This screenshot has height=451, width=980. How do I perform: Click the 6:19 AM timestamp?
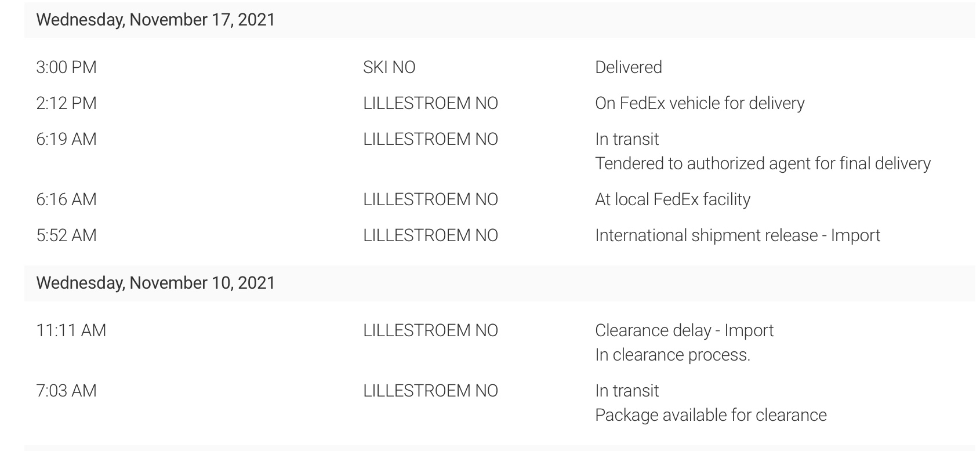coord(66,139)
